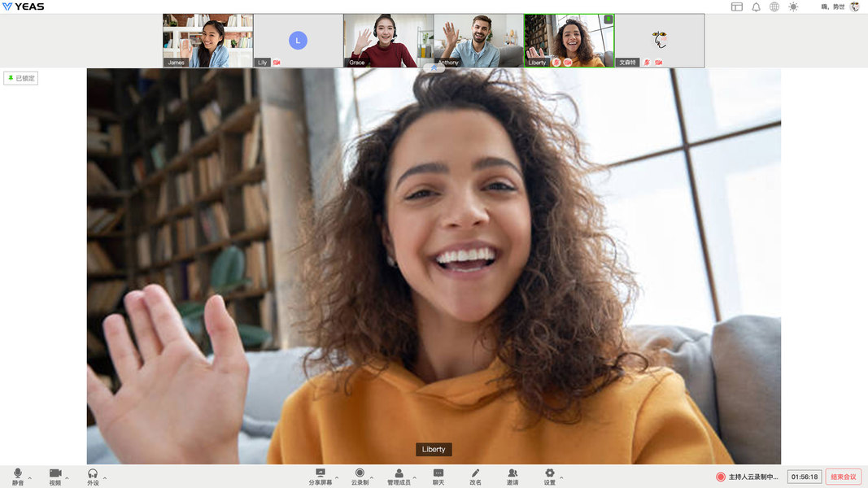
Task: Click the green pin icon on Liberty's thumbnail
Action: pos(608,20)
